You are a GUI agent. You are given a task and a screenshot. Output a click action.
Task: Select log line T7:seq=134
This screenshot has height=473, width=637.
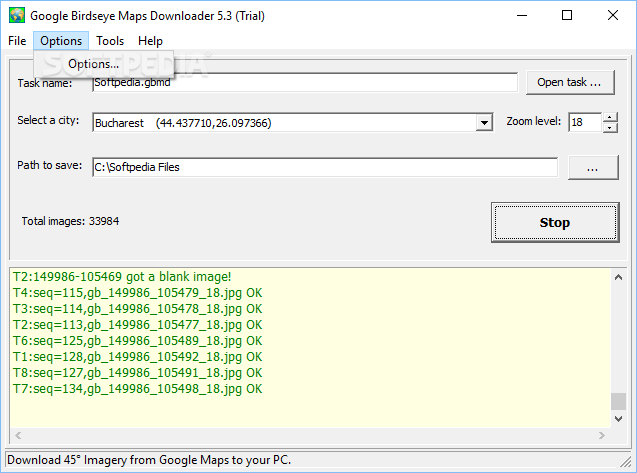tap(137, 389)
